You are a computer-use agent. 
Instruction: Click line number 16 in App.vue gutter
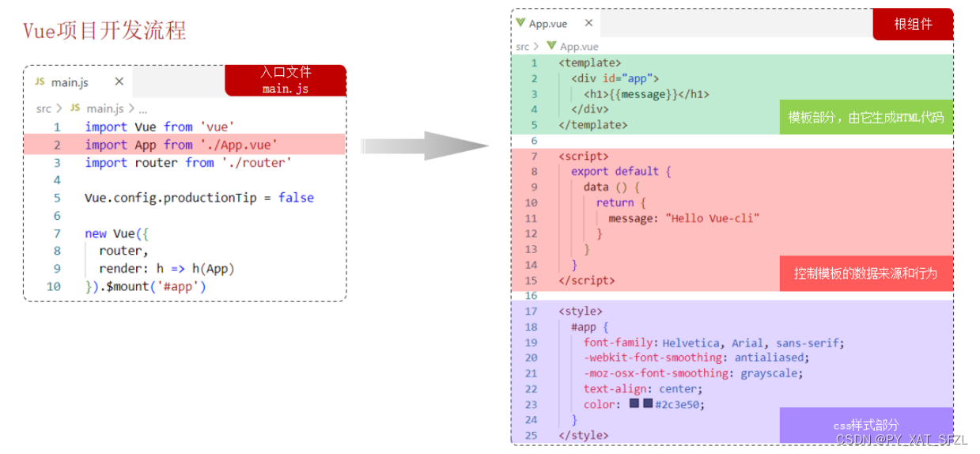pos(531,295)
